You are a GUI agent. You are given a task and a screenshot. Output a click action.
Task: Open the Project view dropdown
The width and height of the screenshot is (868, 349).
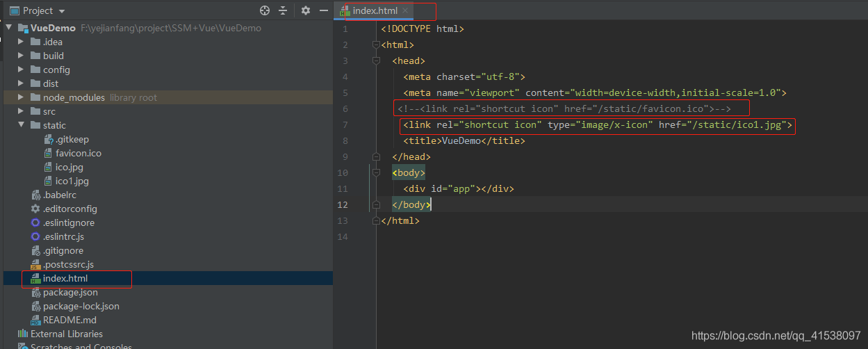tap(62, 11)
